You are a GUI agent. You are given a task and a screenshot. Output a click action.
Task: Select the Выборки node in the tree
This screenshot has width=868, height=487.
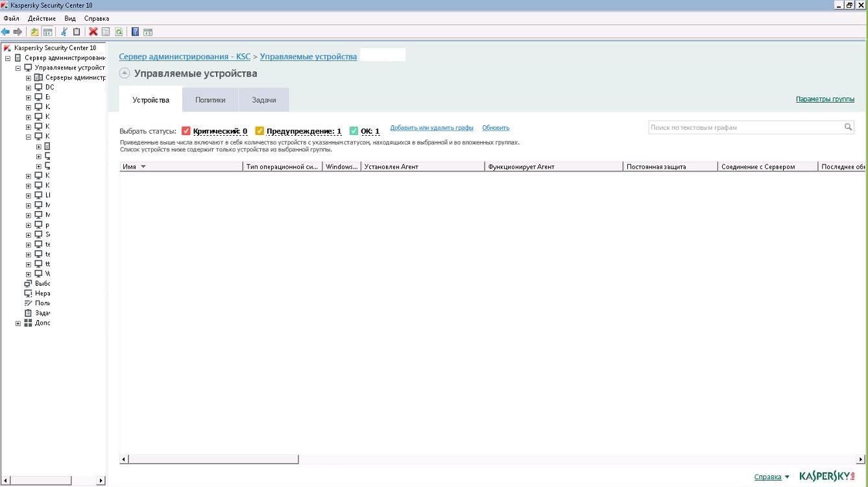(42, 284)
